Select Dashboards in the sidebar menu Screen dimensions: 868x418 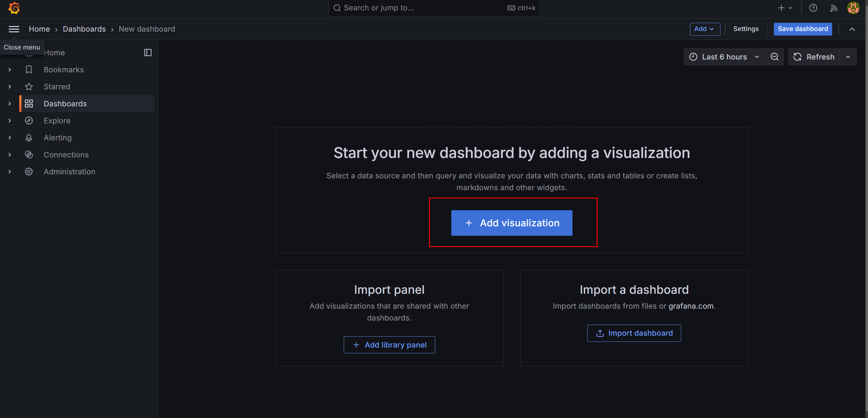tap(65, 104)
